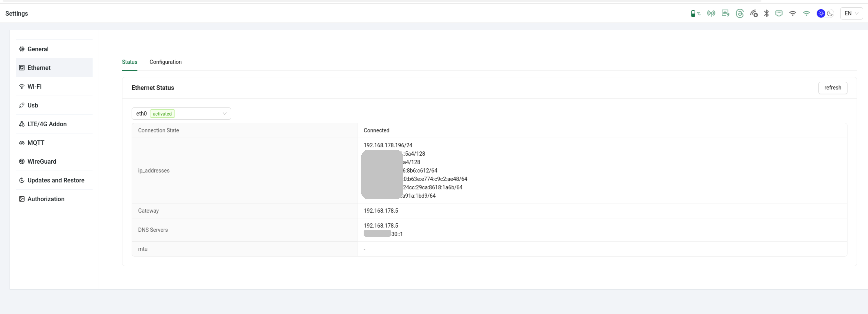
Task: Open Wi-Fi settings in sidebar
Action: point(34,87)
